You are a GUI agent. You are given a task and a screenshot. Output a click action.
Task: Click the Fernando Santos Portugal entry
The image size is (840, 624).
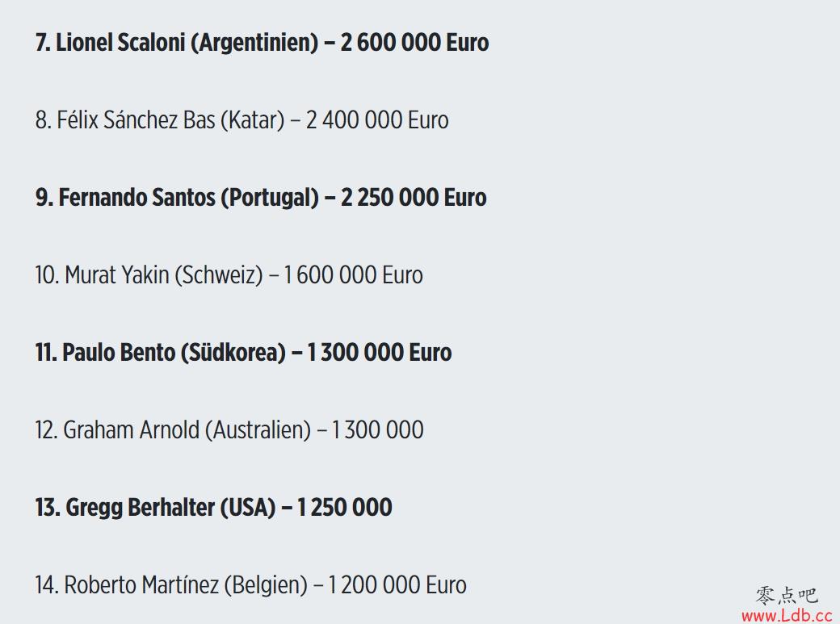pos(261,198)
